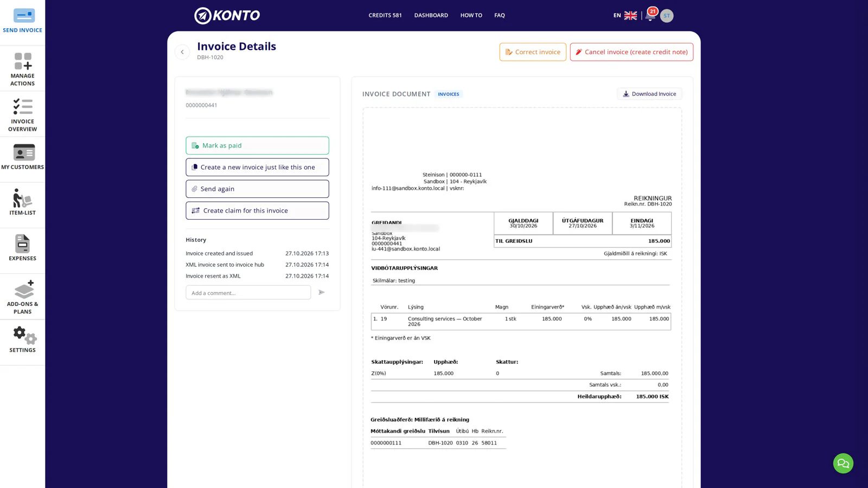
Task: Mark the invoice as paid
Action: click(x=257, y=145)
